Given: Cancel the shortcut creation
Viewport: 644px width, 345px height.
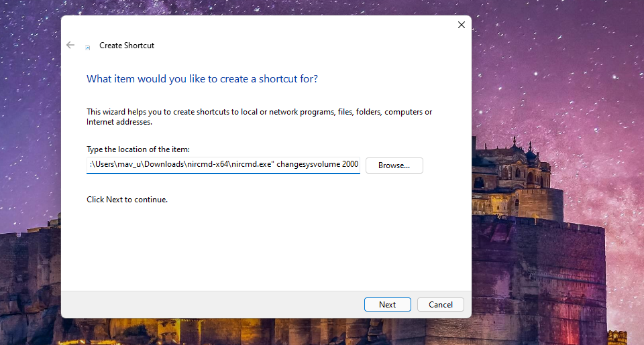Looking at the screenshot, I should (x=440, y=304).
